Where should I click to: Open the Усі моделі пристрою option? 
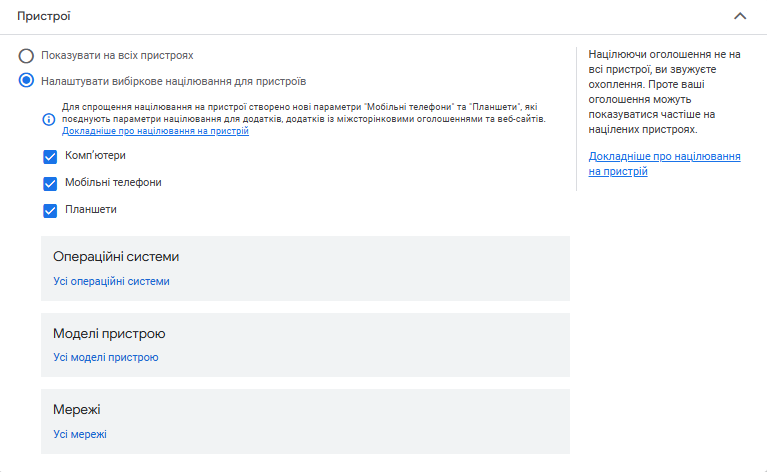click(x=105, y=358)
